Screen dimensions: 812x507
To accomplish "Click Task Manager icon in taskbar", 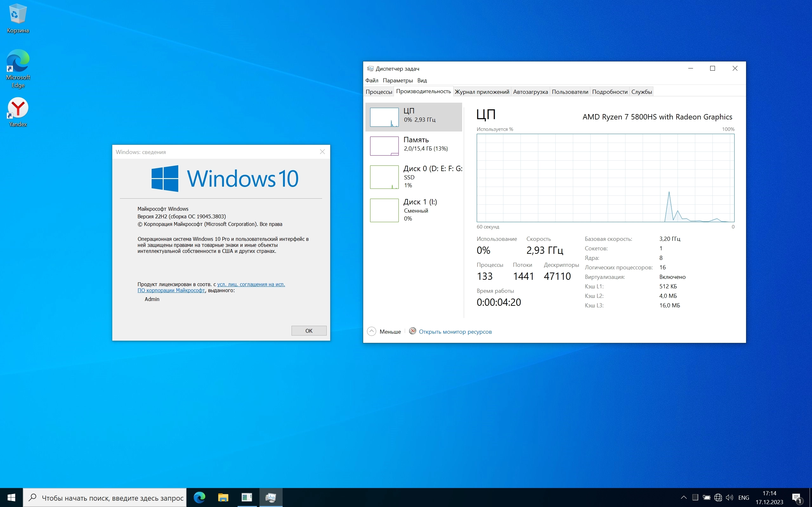I will pos(271,497).
